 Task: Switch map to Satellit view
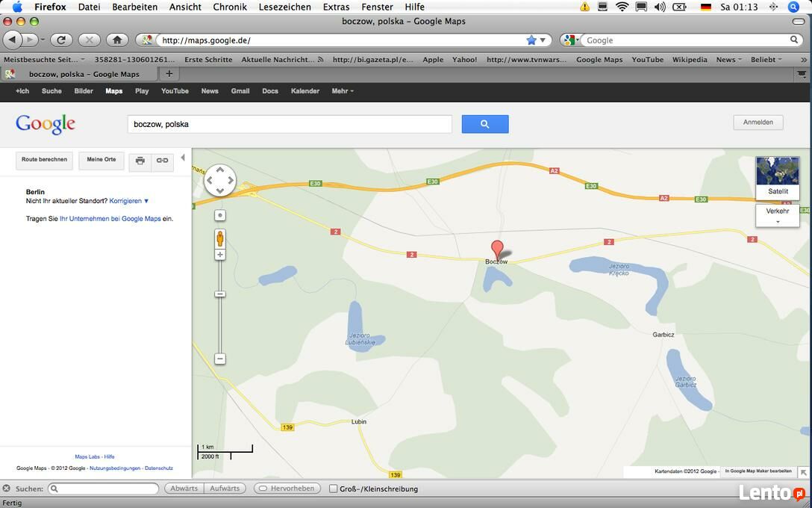coord(778,179)
